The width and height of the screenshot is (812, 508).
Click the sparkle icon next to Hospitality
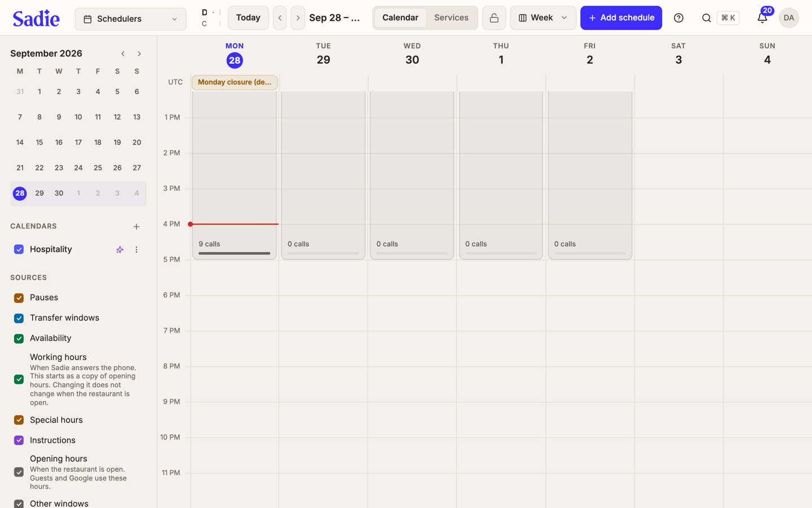(120, 249)
